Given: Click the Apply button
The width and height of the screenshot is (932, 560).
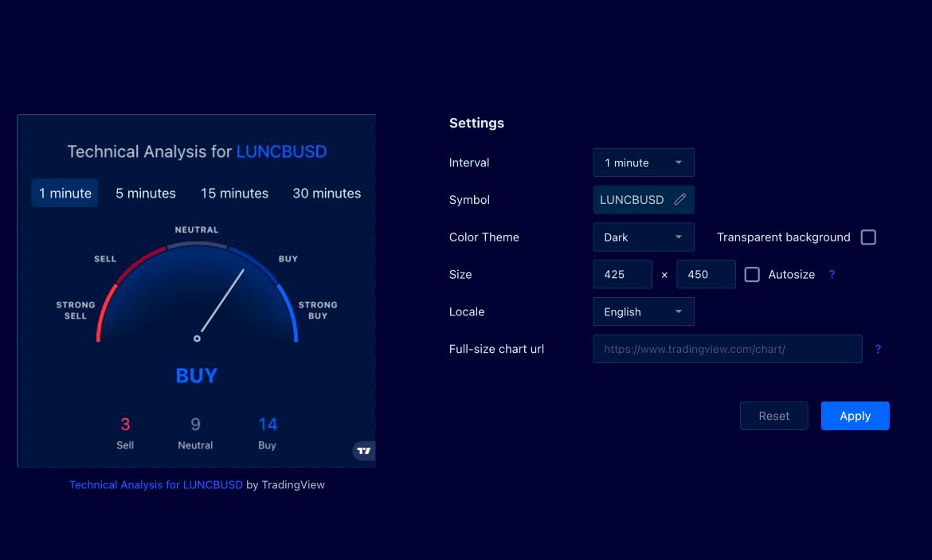Looking at the screenshot, I should (856, 416).
